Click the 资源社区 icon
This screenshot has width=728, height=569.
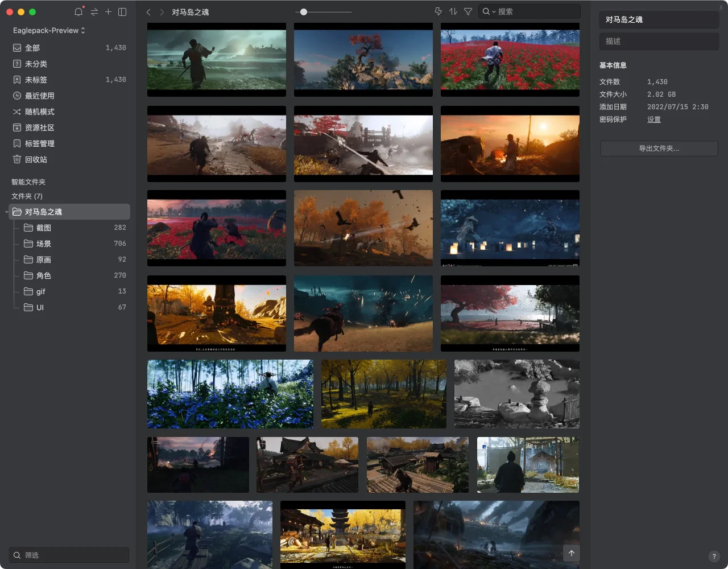click(17, 127)
